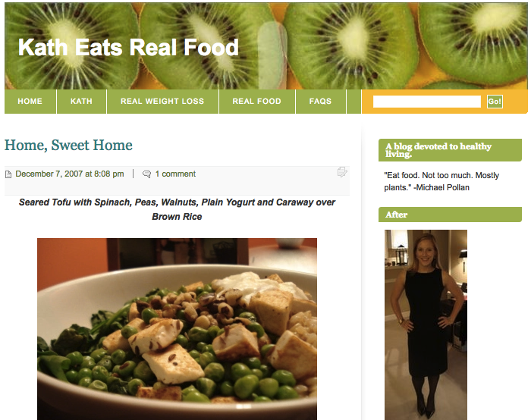Click the Michael Pollan quote text

coord(441,181)
